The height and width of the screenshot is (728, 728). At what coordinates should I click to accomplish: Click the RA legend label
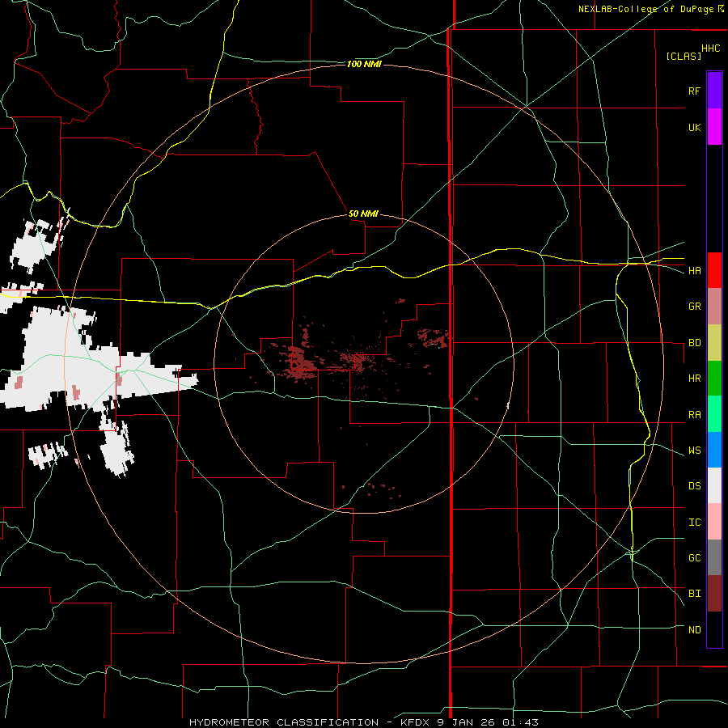pos(694,415)
